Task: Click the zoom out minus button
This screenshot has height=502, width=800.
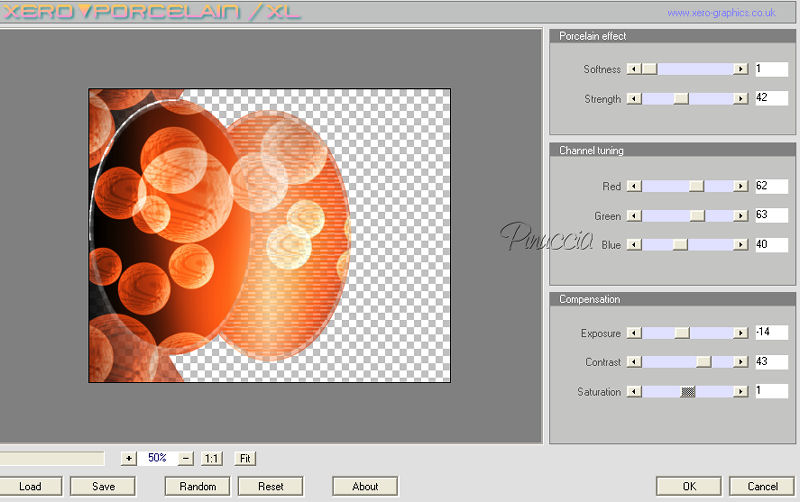Action: pyautogui.click(x=186, y=458)
